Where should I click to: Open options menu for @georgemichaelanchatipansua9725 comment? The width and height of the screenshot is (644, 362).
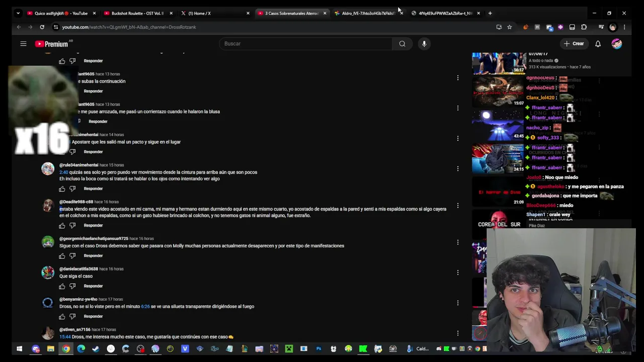[458, 242]
